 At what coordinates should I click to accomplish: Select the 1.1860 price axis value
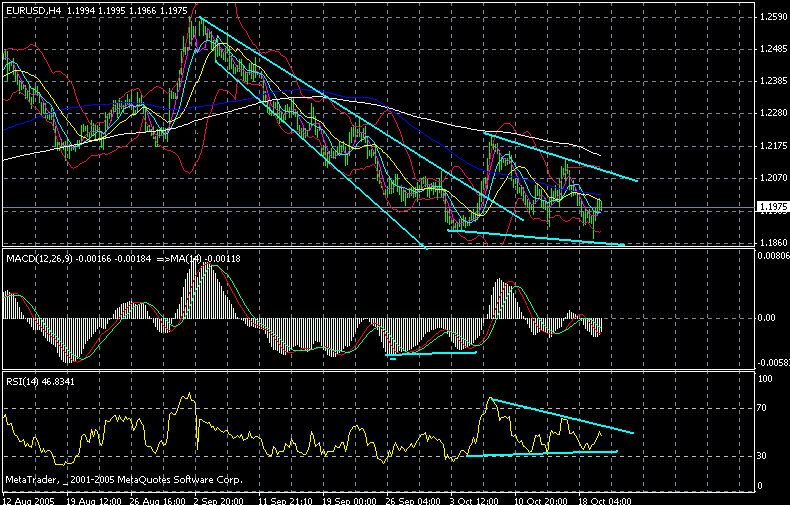[772, 242]
